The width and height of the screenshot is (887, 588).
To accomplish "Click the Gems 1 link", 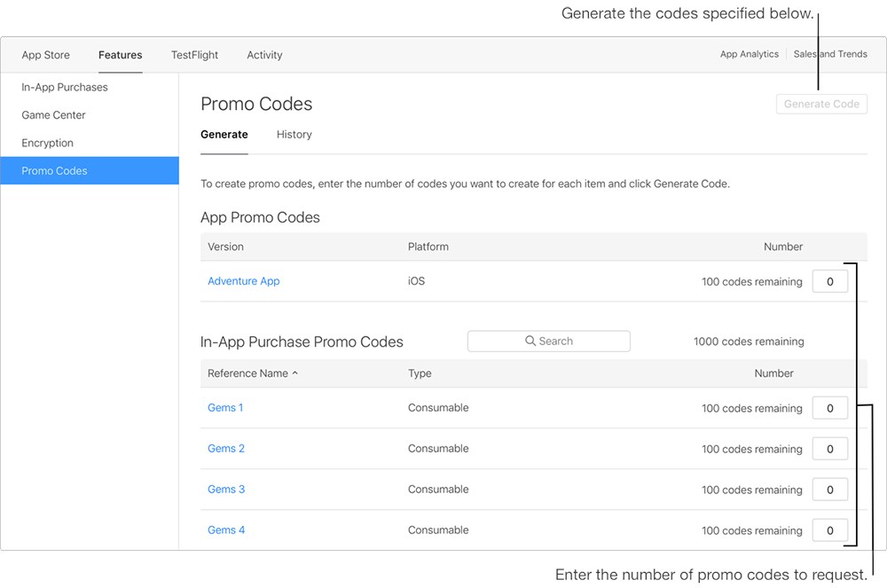I will pyautogui.click(x=225, y=408).
